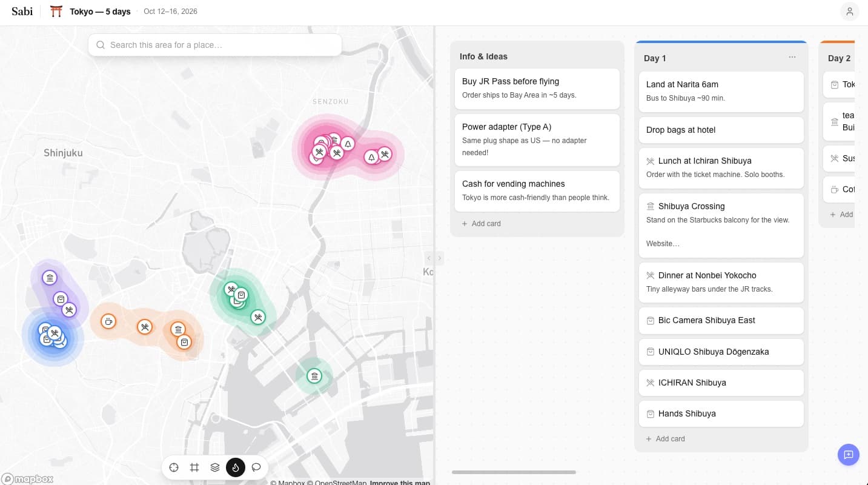Select the orange shopping bag pin
Screen dimensions: 868x485
(184, 342)
